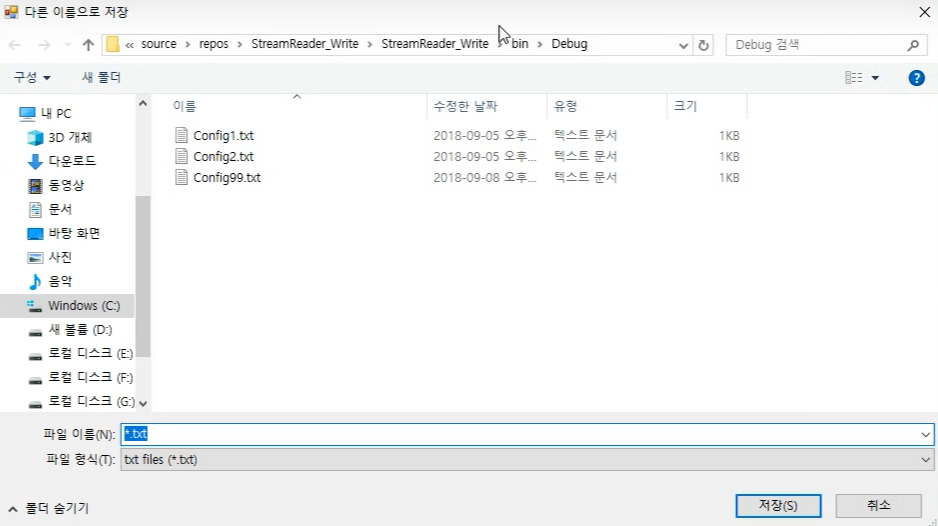The height and width of the screenshot is (526, 938).
Task: Click the Config99.txt document icon
Action: [x=181, y=177]
